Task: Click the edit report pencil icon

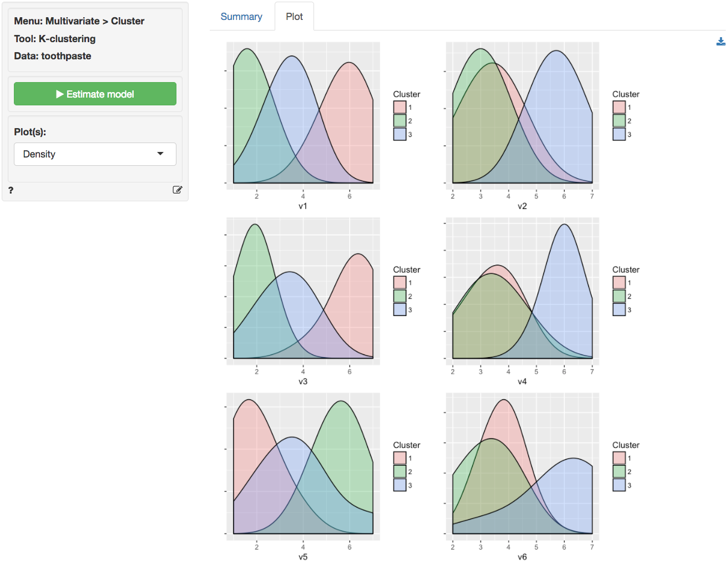Action: tap(178, 190)
